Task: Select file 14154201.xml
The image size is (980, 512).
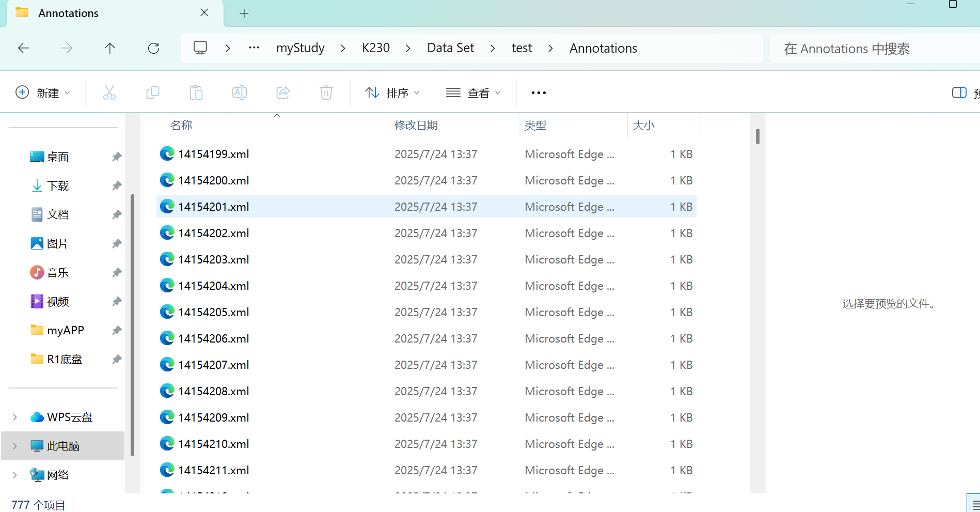Action: pos(426,207)
